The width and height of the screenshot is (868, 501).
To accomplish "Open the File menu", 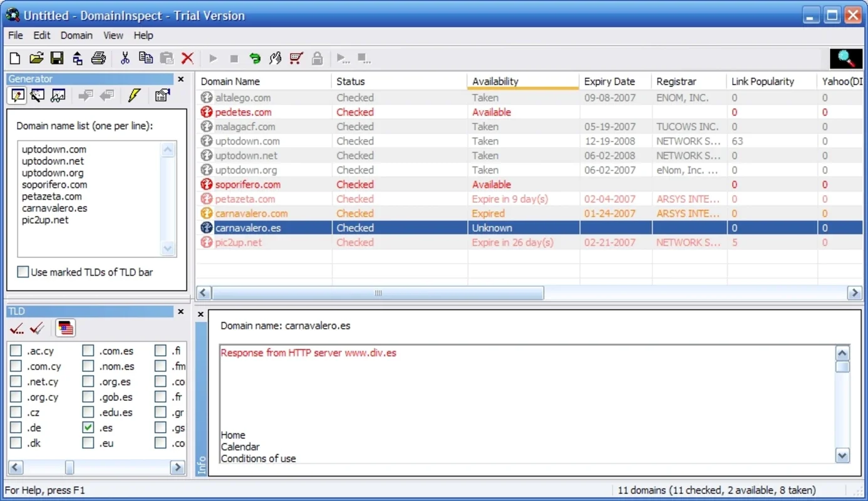I will 16,36.
